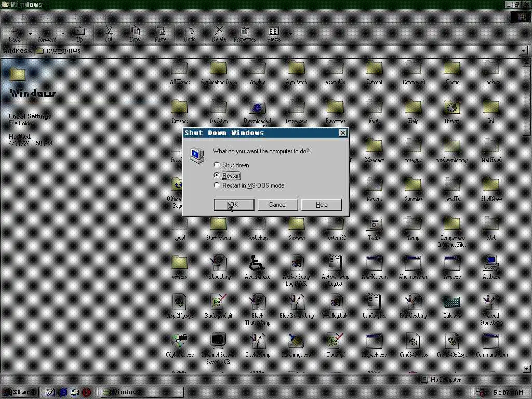Select the Bubbles.bmp file
This screenshot has width=532, height=399.
coord(413,307)
